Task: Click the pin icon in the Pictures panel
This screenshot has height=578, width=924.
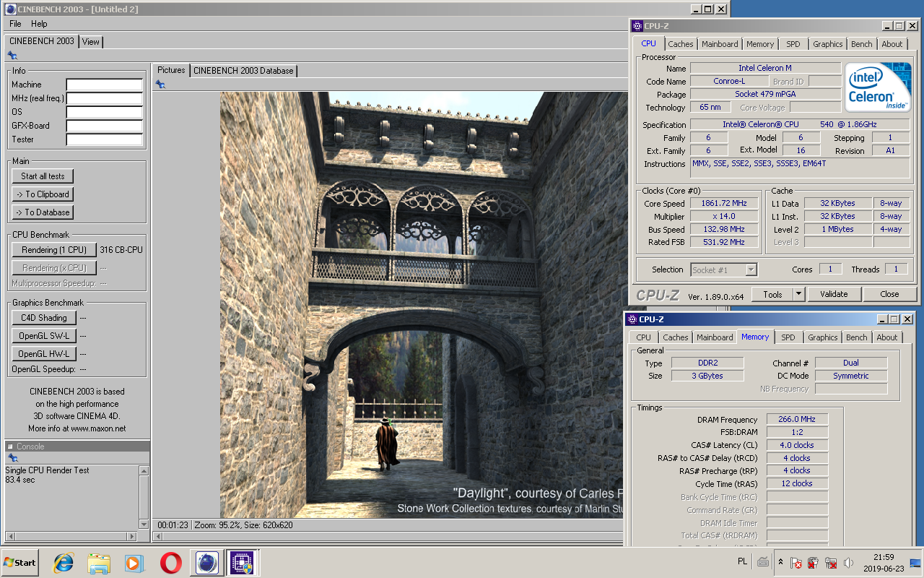Action: click(x=160, y=85)
